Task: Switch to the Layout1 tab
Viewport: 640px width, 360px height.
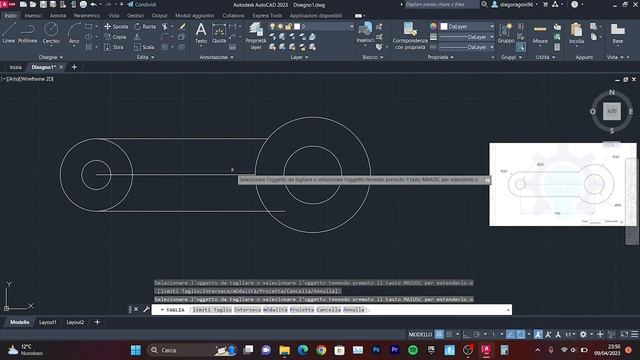Action: click(48, 322)
